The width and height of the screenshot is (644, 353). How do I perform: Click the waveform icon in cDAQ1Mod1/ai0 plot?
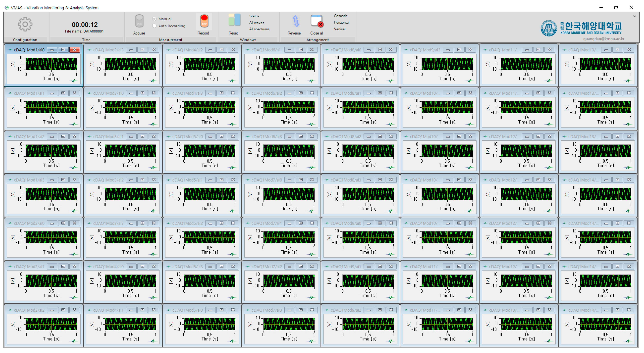point(74,81)
